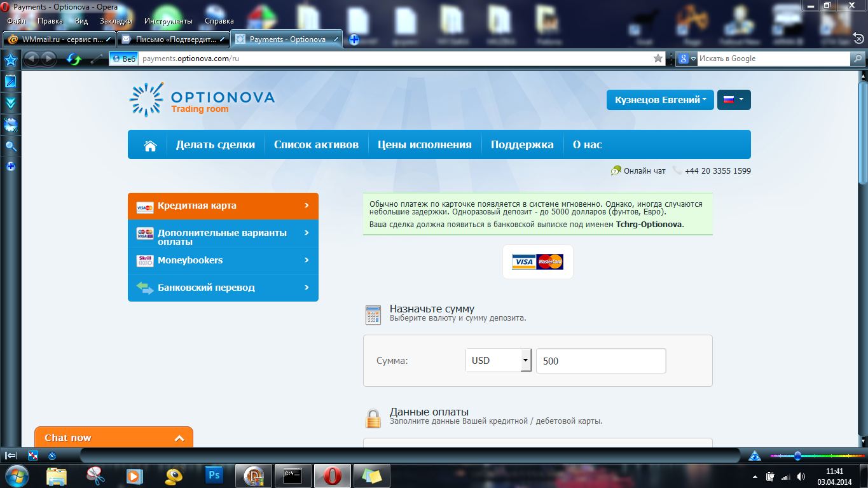Add a new panel with sidebar plus icon
The image size is (868, 488).
coord(10,167)
